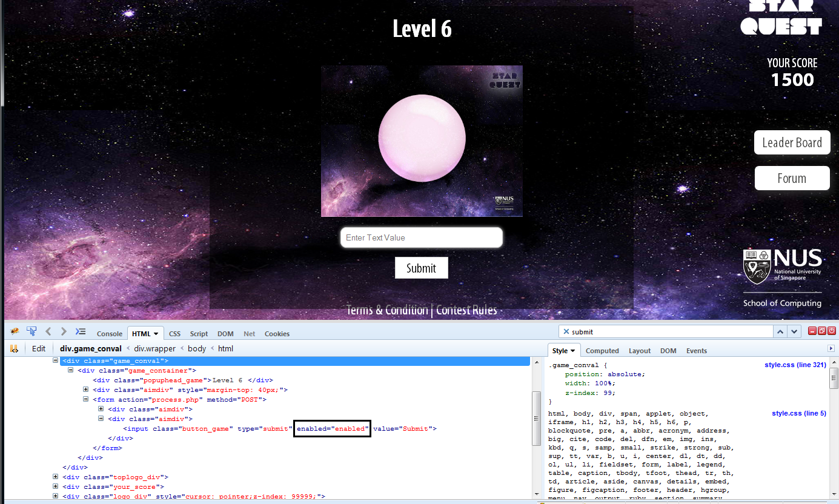Click the Submit button in the game
Viewport: 839px width, 504px height.
(x=421, y=268)
